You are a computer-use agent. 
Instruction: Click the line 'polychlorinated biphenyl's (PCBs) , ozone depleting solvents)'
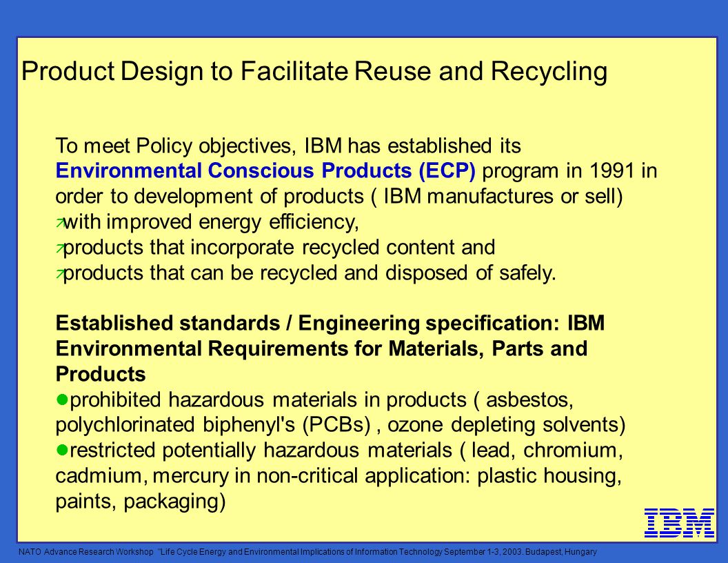click(x=341, y=424)
